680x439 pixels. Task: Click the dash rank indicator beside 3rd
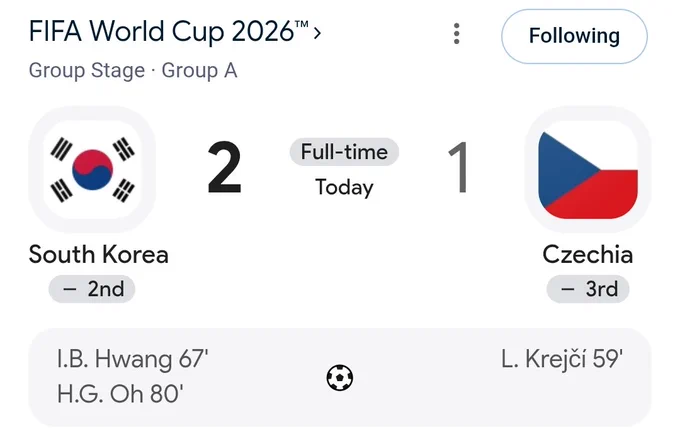568,289
